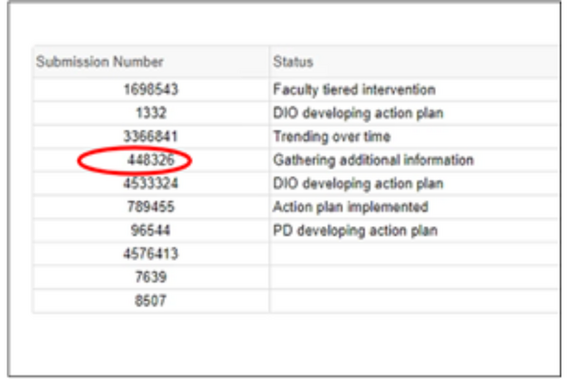Click the Action plan implemented status

coord(351,207)
